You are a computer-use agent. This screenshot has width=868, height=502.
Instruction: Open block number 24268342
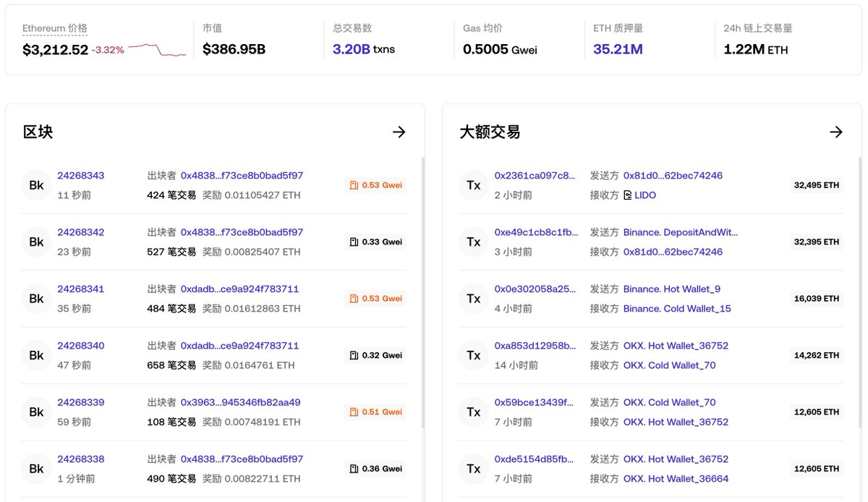coord(81,232)
